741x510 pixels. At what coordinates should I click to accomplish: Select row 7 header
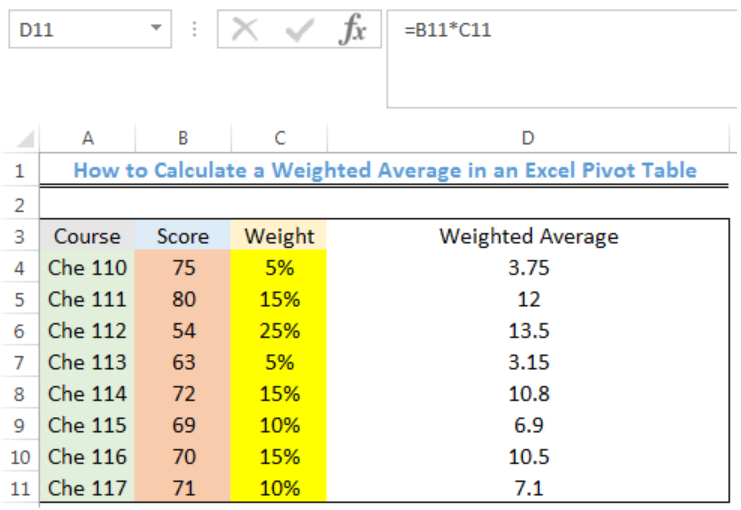pos(19,362)
